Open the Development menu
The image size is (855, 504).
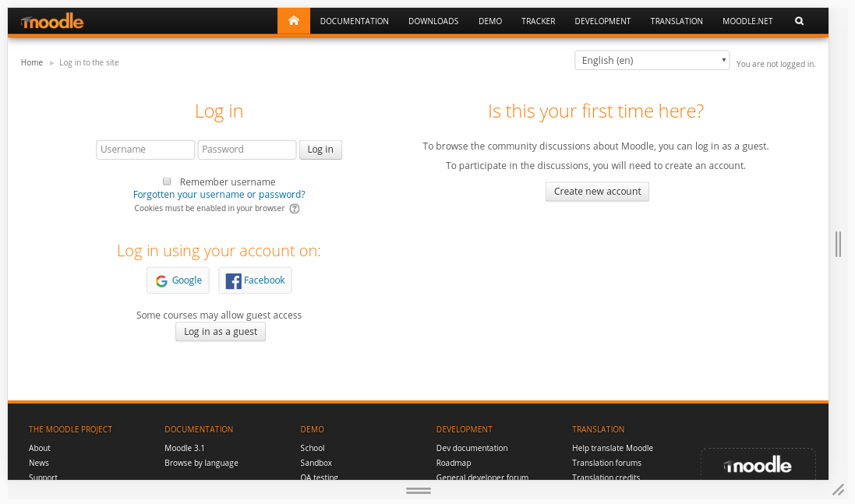602,21
